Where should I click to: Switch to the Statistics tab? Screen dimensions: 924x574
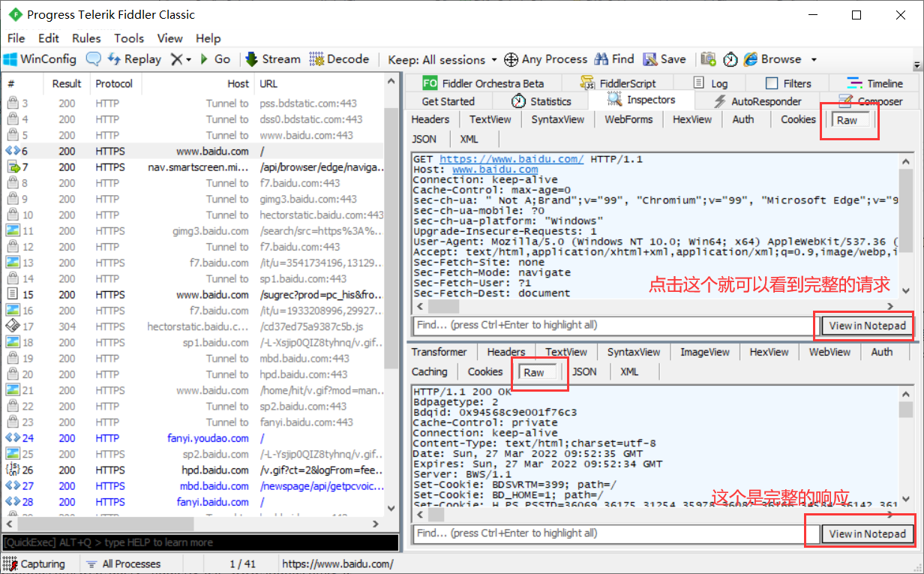[541, 101]
